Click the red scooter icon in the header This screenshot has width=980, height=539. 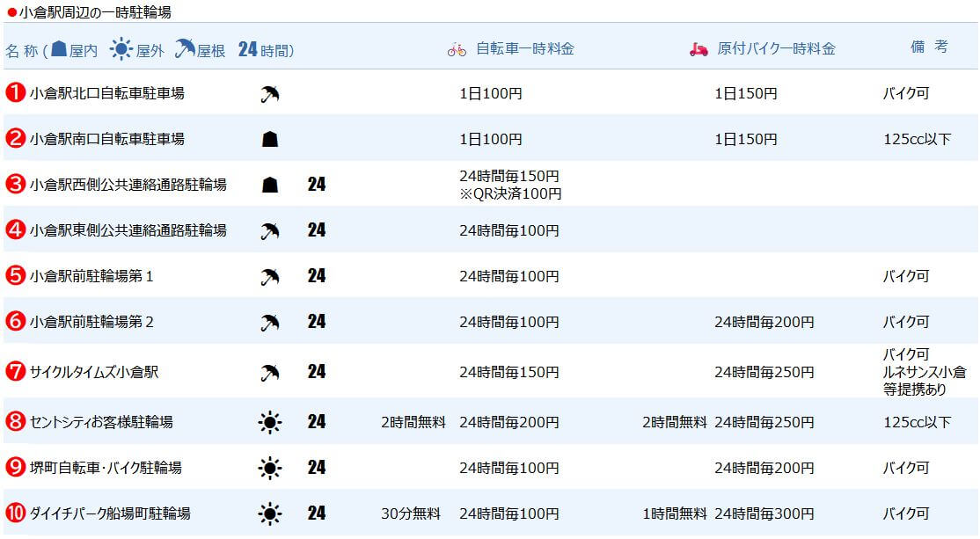(698, 49)
